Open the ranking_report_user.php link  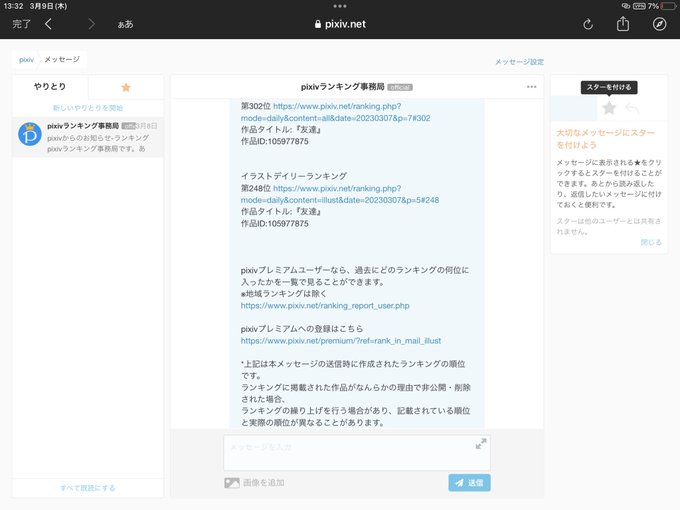[x=325, y=306]
